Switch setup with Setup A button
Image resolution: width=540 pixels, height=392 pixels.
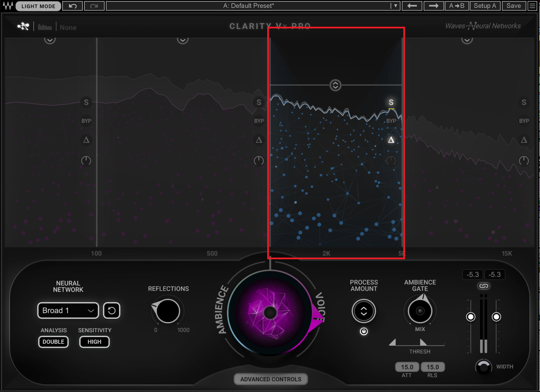pyautogui.click(x=485, y=6)
